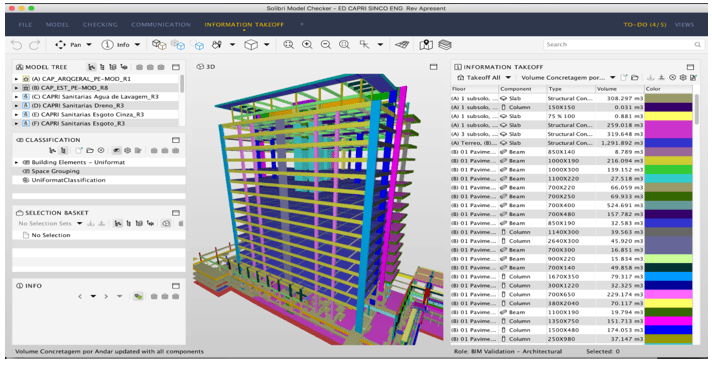The width and height of the screenshot is (712, 365).
Task: Toggle Model Tree containment hierarchy view button
Action: 92,67
